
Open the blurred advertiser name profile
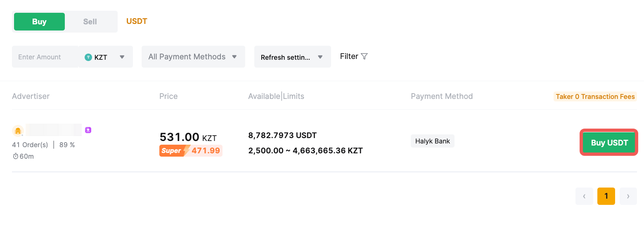(x=54, y=130)
